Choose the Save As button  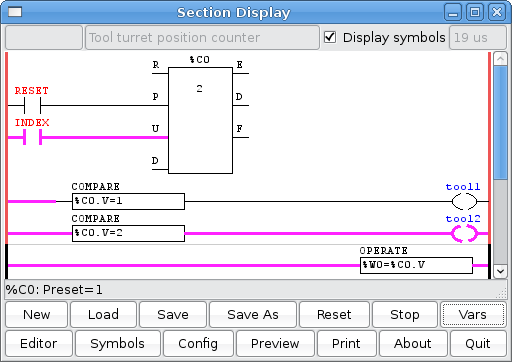point(253,314)
